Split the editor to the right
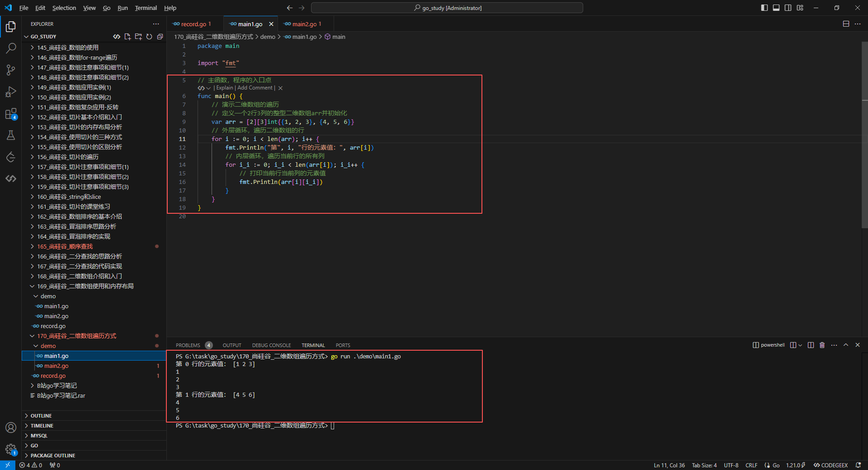 pos(846,24)
